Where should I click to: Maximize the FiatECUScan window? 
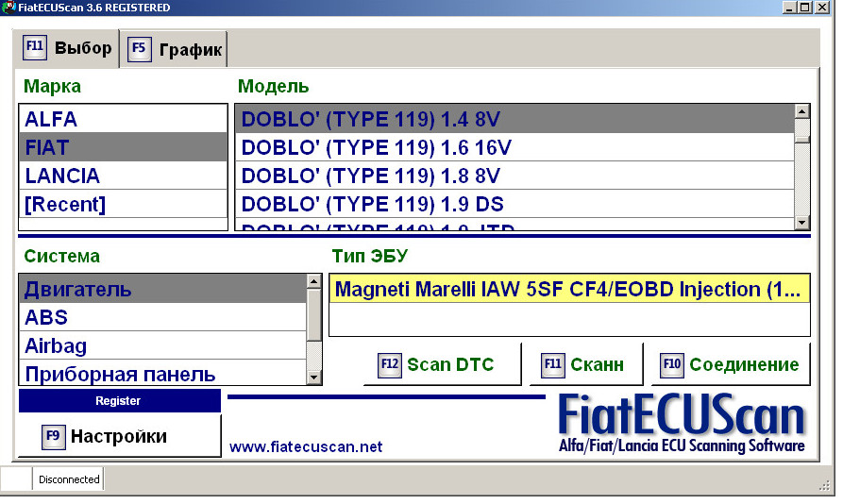coord(805,7)
